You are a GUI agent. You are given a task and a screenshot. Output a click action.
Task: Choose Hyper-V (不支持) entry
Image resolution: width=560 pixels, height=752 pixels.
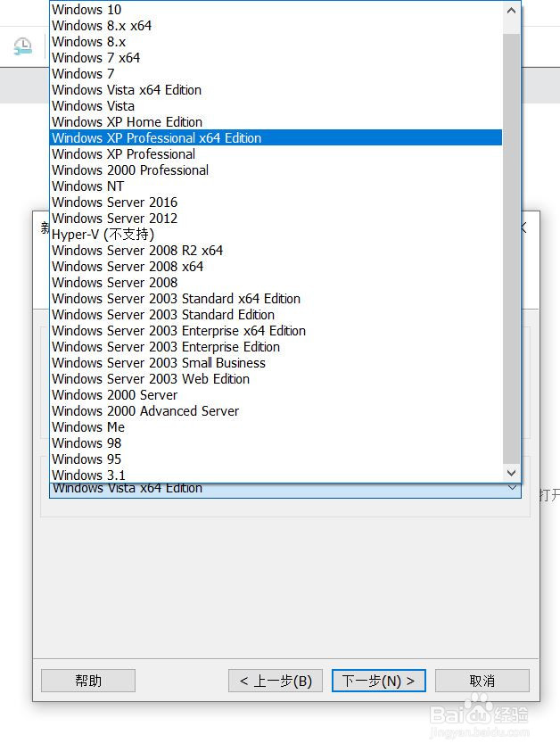click(x=276, y=234)
